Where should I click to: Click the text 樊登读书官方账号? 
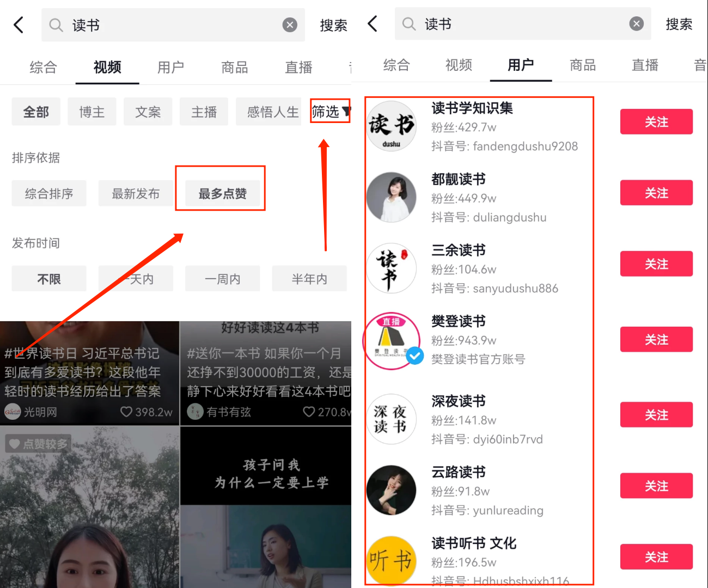478,359
